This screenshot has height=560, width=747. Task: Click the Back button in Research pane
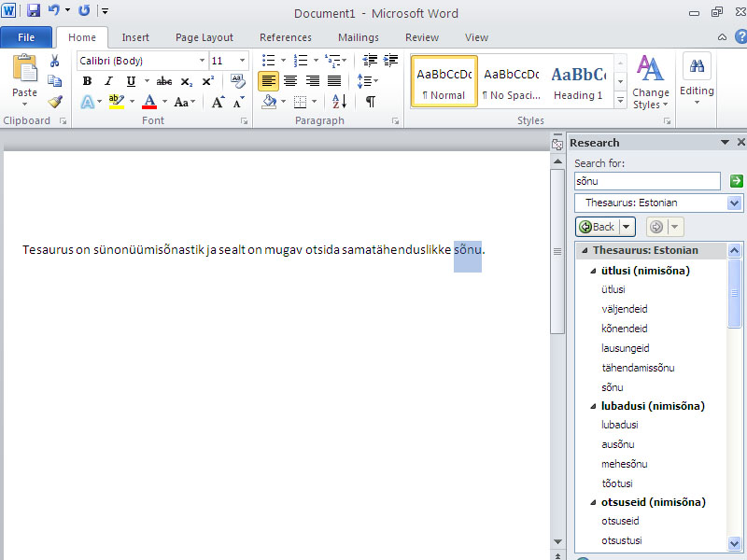pyautogui.click(x=597, y=227)
